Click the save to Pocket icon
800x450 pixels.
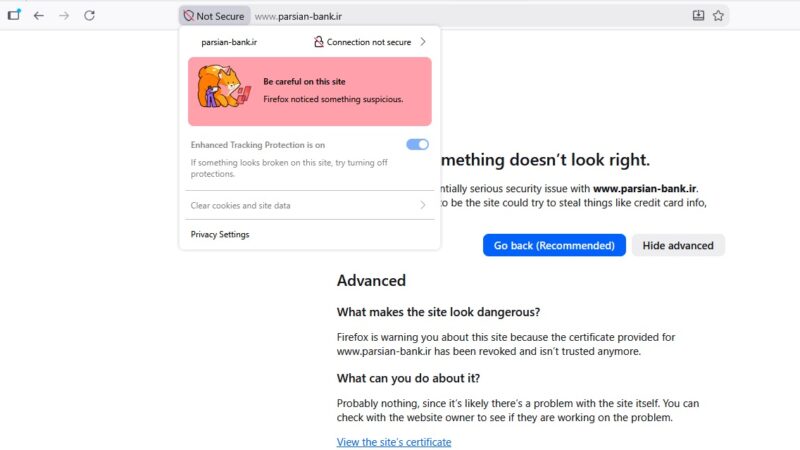[698, 15]
